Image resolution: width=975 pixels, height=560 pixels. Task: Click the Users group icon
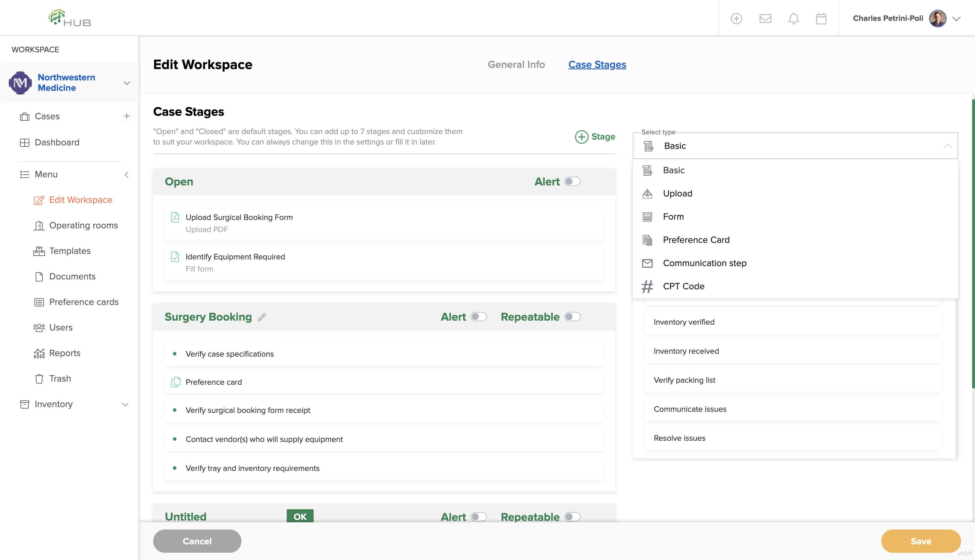tap(39, 328)
